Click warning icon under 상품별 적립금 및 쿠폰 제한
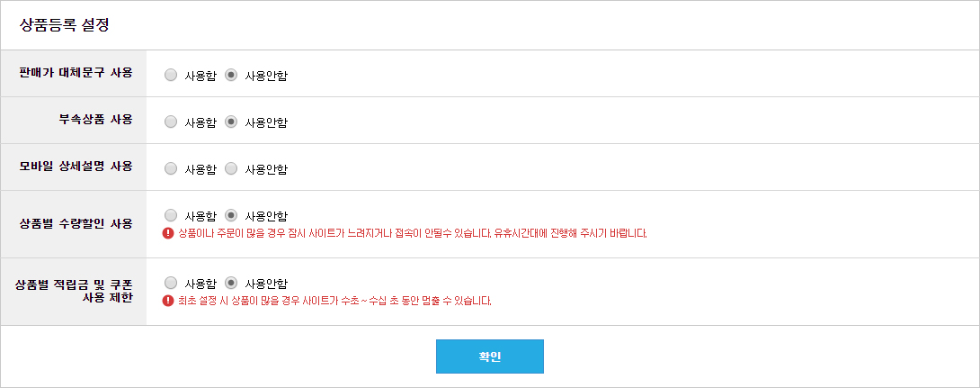Image resolution: width=980 pixels, height=388 pixels. [x=167, y=301]
